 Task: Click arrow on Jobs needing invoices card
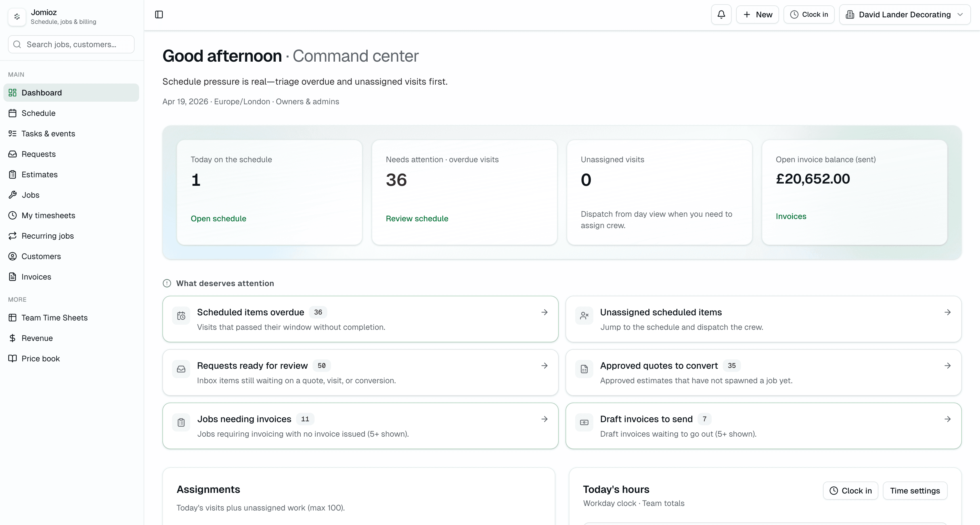tap(545, 419)
